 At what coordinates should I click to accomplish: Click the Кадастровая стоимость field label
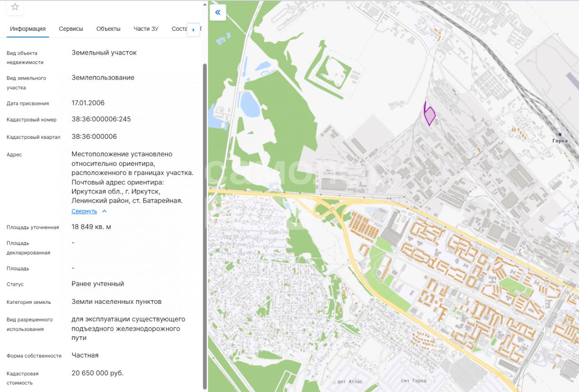coord(23,378)
